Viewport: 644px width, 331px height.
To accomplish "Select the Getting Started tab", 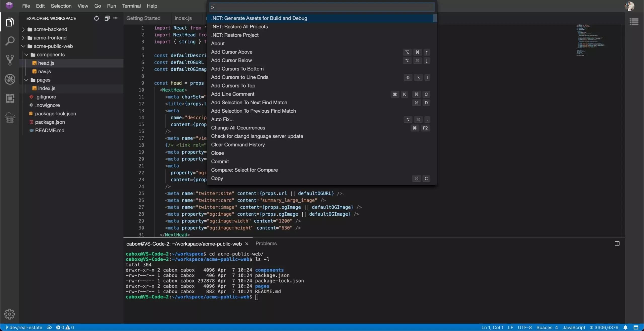I will point(143,18).
